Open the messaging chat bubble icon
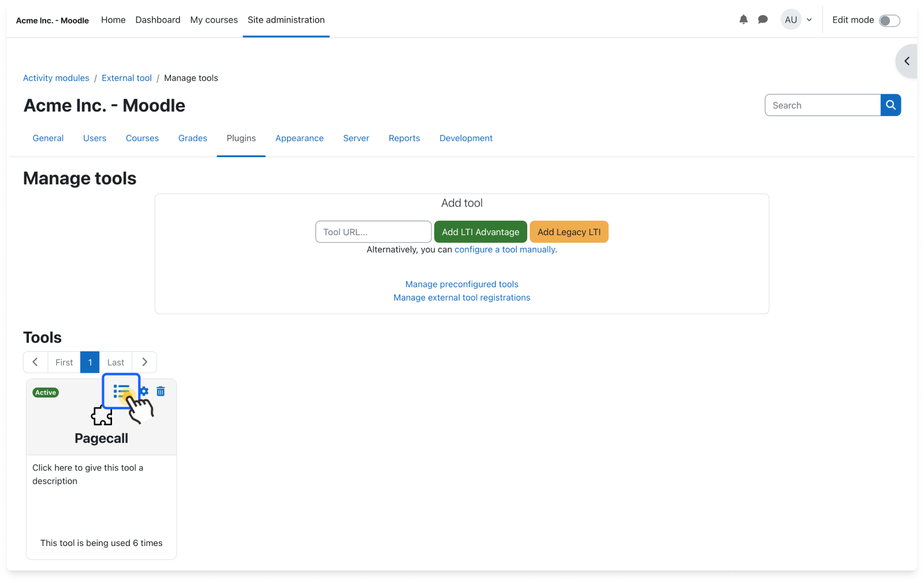The image size is (924, 583). (x=763, y=20)
